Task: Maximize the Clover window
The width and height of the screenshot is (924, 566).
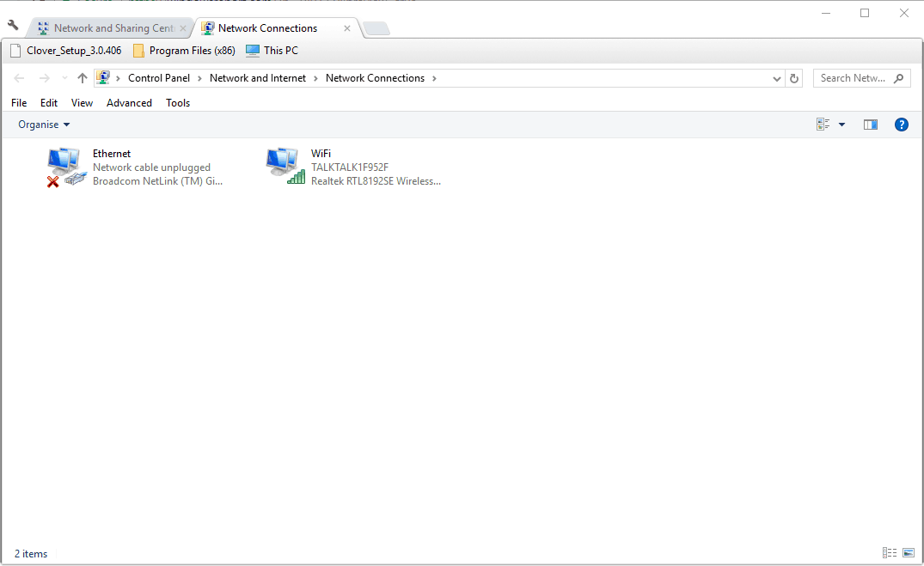Action: [x=865, y=13]
